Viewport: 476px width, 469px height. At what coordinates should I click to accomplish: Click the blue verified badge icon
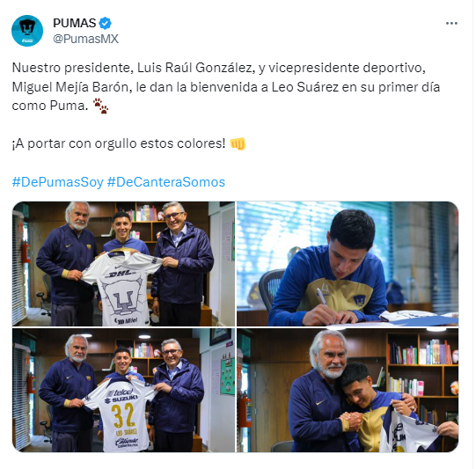[x=105, y=24]
